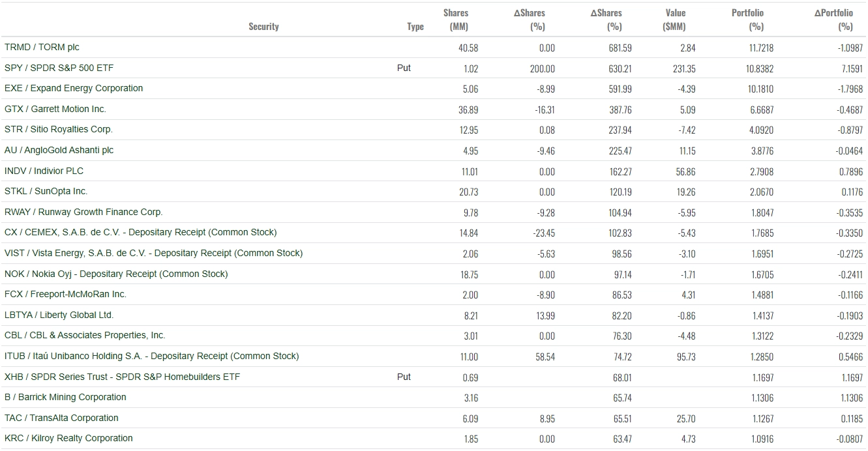Open SPY / SPDR S&P 500 ETF link
Image resolution: width=868 pixels, height=451 pixels.
tap(59, 68)
